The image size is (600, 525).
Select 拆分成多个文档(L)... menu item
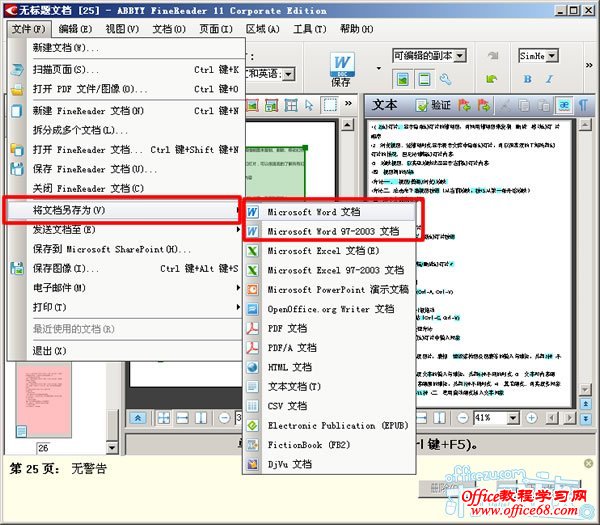pos(124,130)
